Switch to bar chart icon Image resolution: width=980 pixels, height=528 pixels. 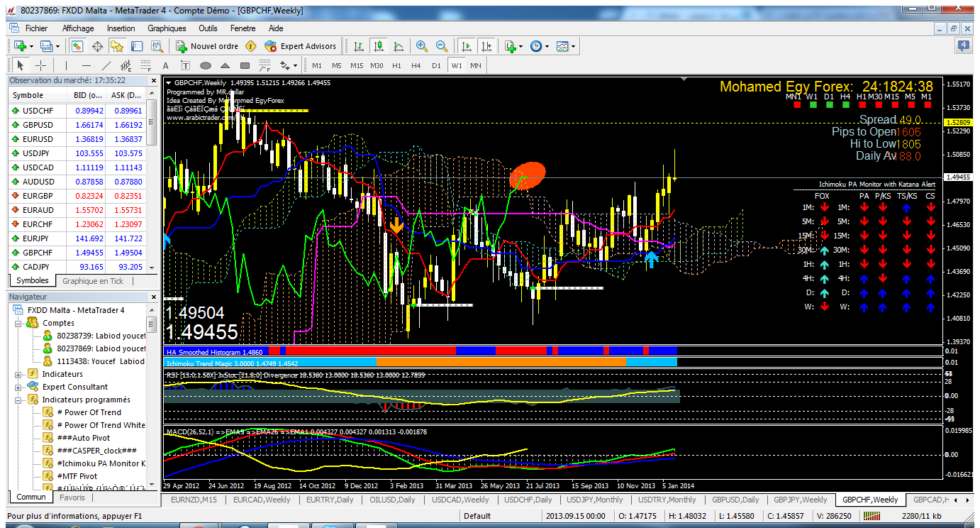pos(359,46)
